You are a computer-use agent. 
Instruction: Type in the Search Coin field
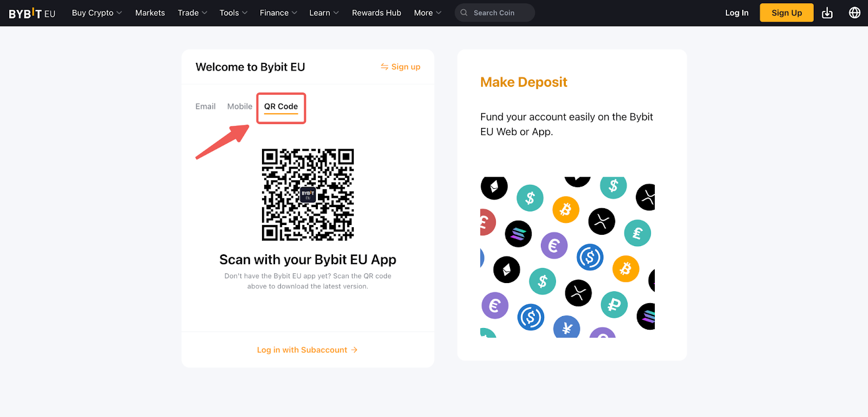[x=499, y=13]
